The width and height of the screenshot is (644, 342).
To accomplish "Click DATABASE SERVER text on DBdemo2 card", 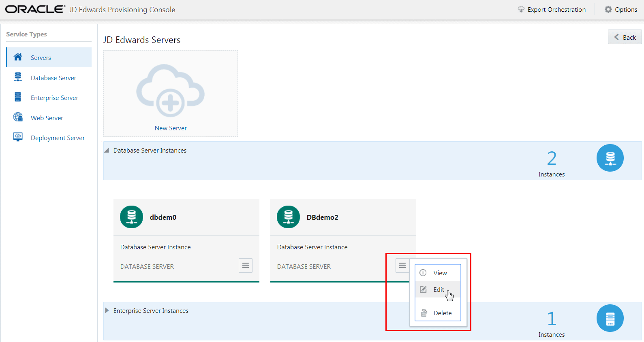I will pos(304,266).
